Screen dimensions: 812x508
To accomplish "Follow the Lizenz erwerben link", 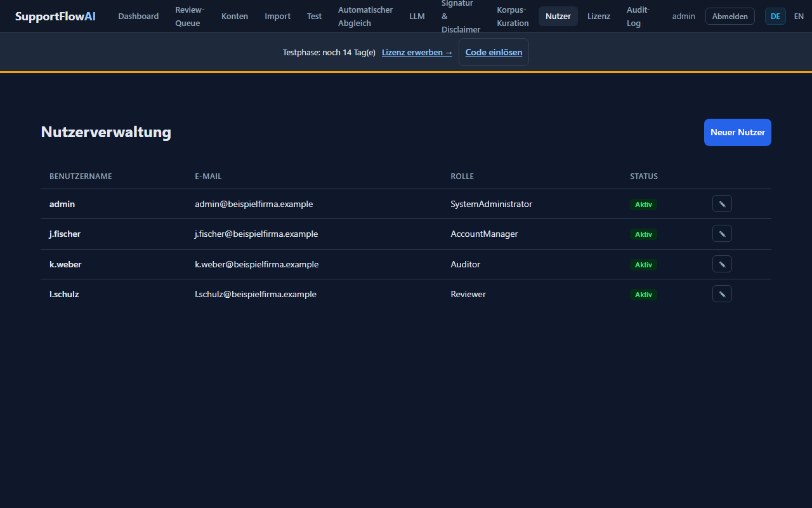I will pos(417,52).
